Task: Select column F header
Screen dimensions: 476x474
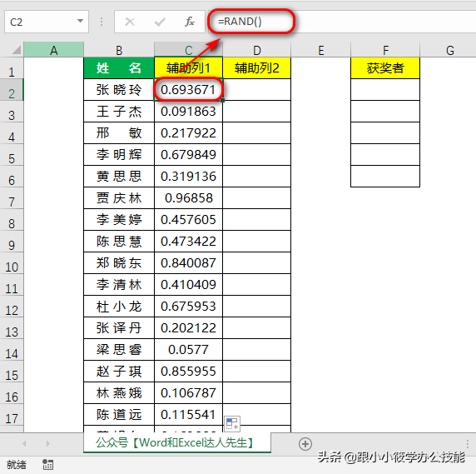Action: (x=385, y=50)
